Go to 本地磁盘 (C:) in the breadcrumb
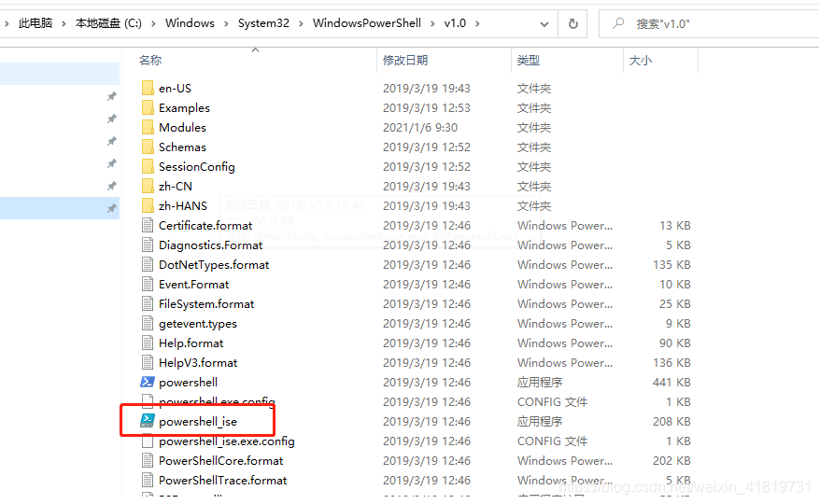The width and height of the screenshot is (819, 504). (x=108, y=23)
